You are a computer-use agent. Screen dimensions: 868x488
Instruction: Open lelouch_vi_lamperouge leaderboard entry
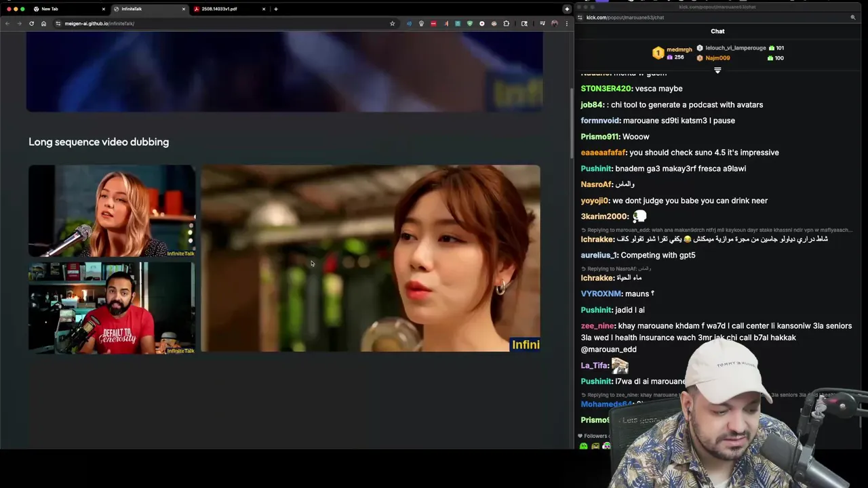point(736,48)
